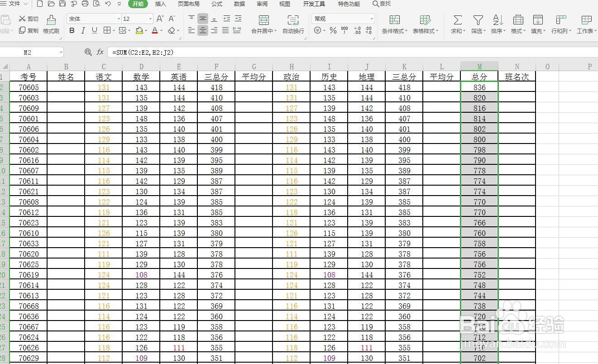Image resolution: width=598 pixels, height=364 pixels.
Task: Click increase decimal places icon
Action: pos(357,30)
